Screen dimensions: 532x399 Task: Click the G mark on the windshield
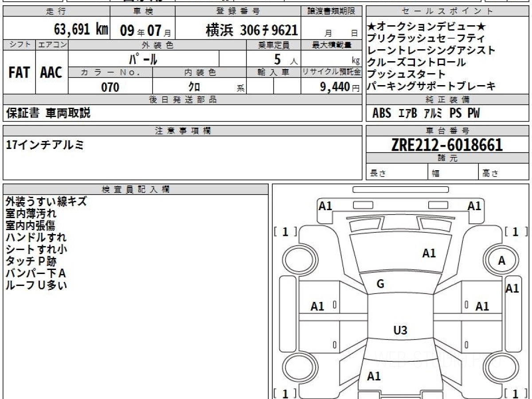[x=380, y=284]
